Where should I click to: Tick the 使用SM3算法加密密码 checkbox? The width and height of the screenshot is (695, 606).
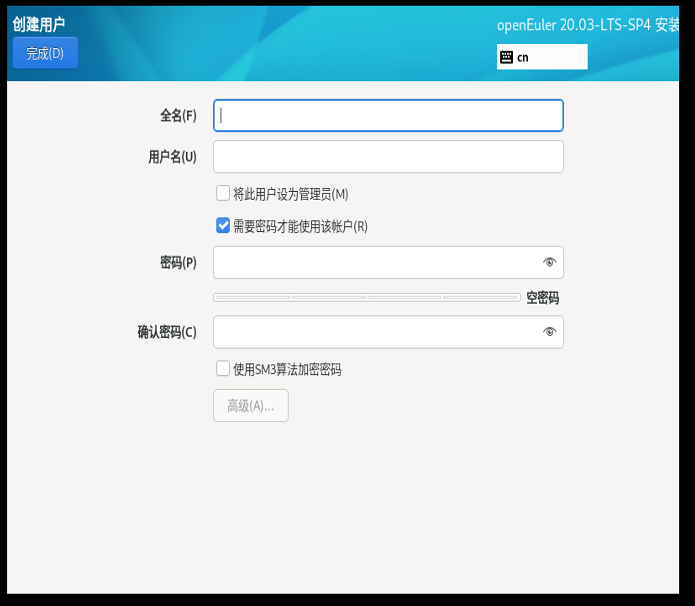(223, 369)
